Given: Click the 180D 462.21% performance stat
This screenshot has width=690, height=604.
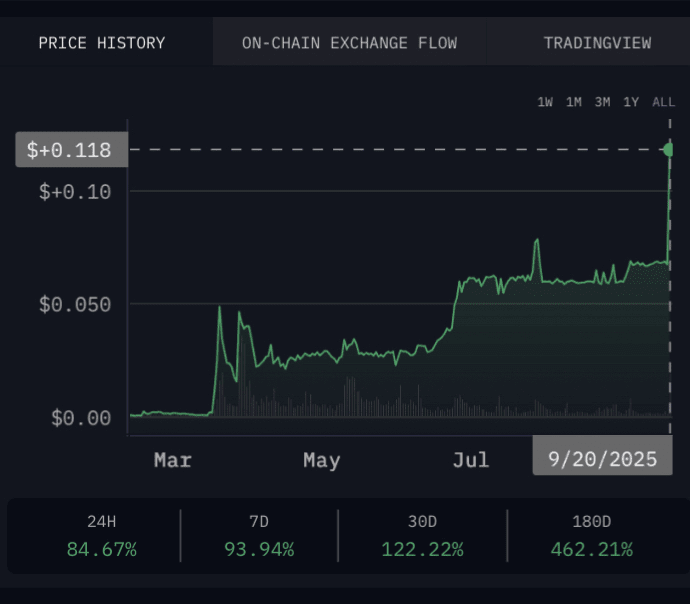Looking at the screenshot, I should 591,537.
